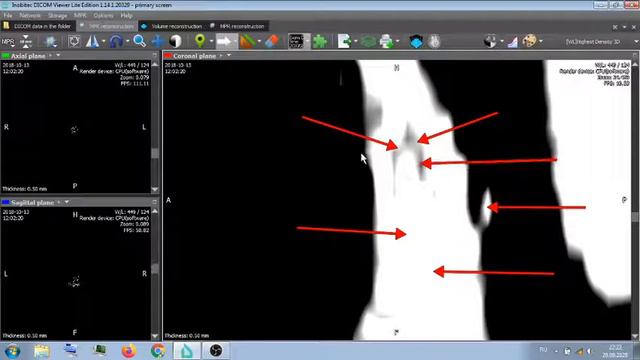The height and width of the screenshot is (360, 640).
Task: Click the Coronal plane title label
Action: (194, 56)
